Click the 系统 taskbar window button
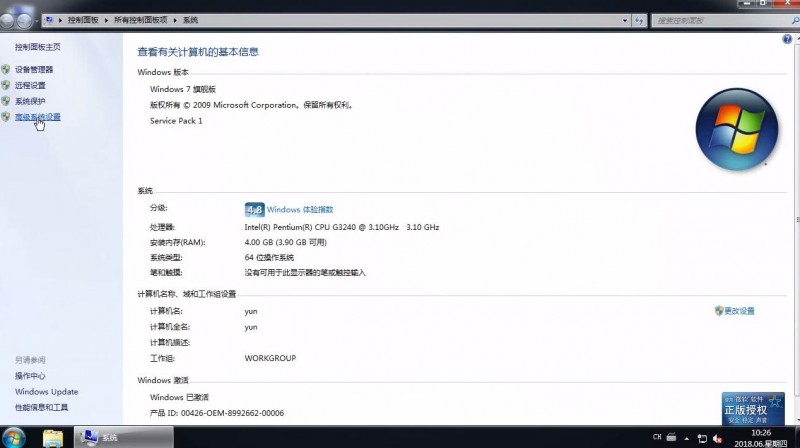Image resolution: width=800 pixels, height=448 pixels. (124, 437)
